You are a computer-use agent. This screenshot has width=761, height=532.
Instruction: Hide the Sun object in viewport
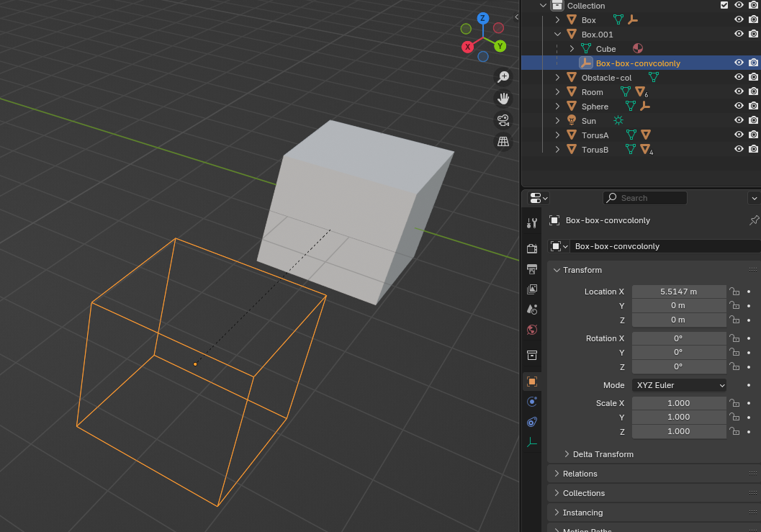pos(739,121)
